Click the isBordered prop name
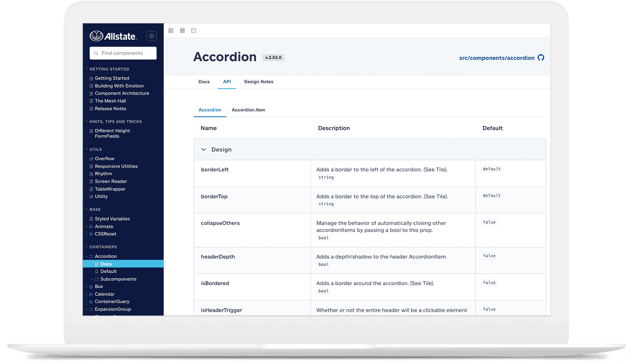Screen dimensions: 635x364 (215, 283)
